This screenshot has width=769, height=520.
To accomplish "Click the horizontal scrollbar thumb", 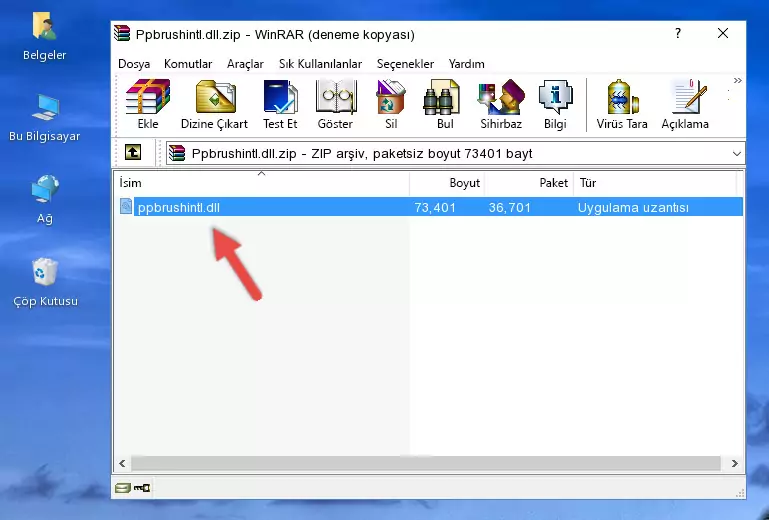I will (x=426, y=463).
